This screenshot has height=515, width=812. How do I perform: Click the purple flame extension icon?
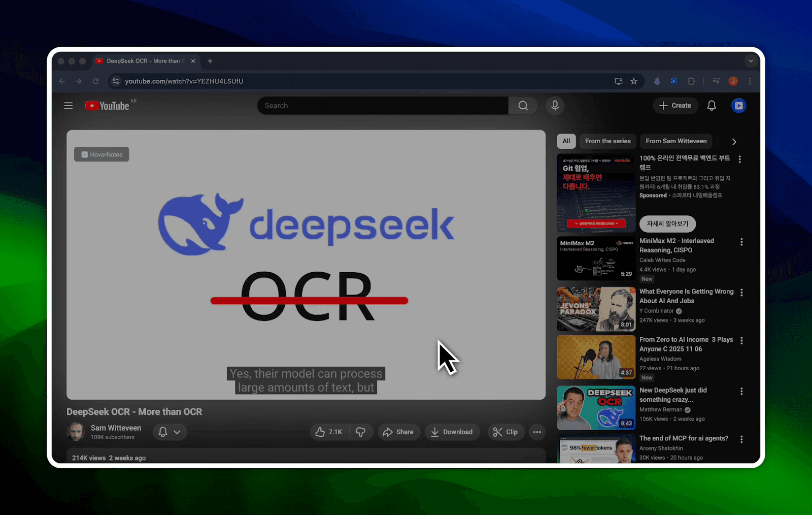click(x=657, y=81)
